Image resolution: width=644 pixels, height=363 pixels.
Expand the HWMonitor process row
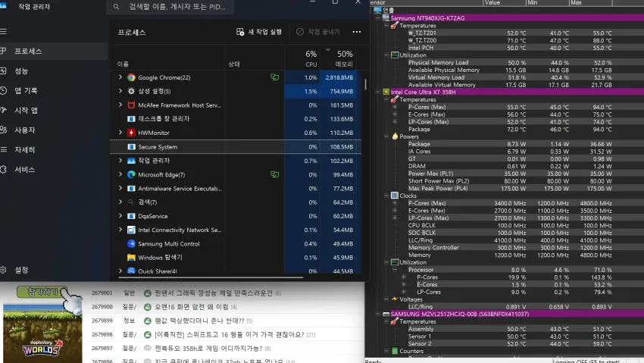[x=120, y=132]
